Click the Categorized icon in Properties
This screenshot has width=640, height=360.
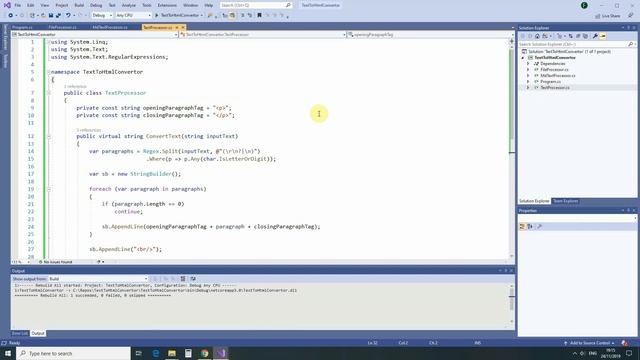pos(522,227)
